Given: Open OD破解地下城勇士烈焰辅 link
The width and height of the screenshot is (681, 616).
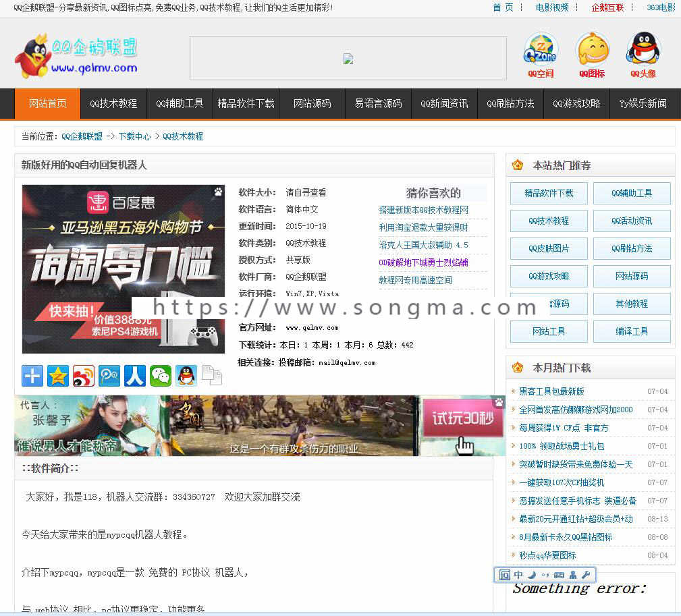Looking at the screenshot, I should [423, 262].
